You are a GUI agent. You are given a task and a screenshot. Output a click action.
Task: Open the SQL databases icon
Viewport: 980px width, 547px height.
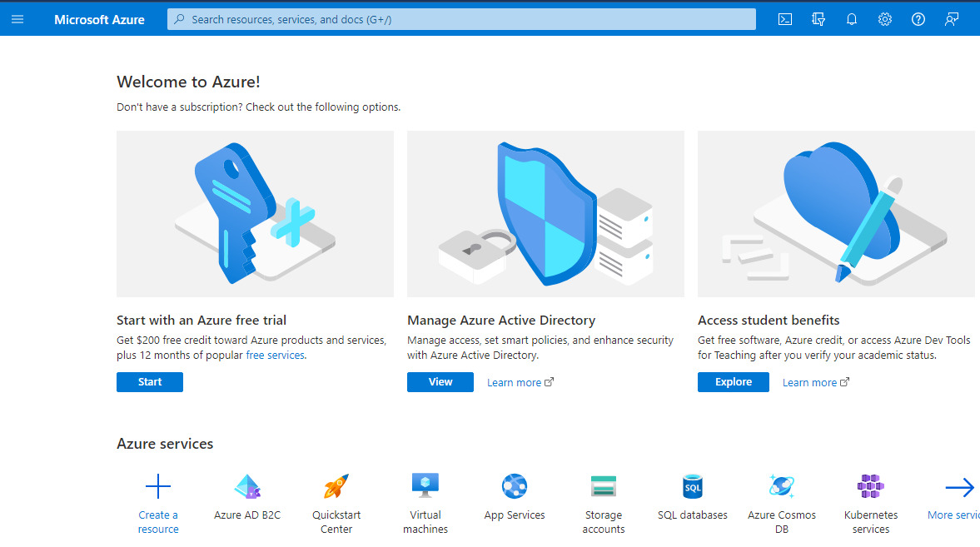[x=693, y=486]
